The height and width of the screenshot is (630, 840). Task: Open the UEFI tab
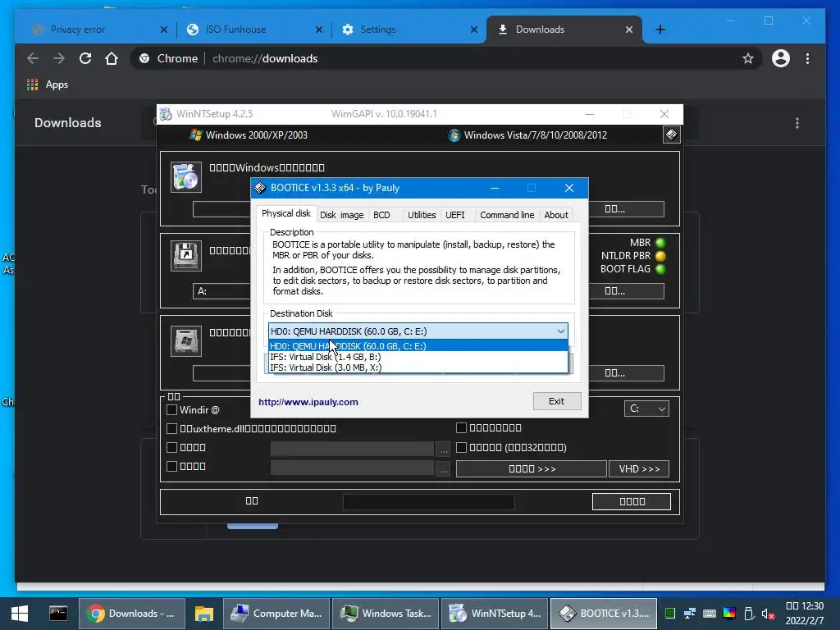coord(455,215)
